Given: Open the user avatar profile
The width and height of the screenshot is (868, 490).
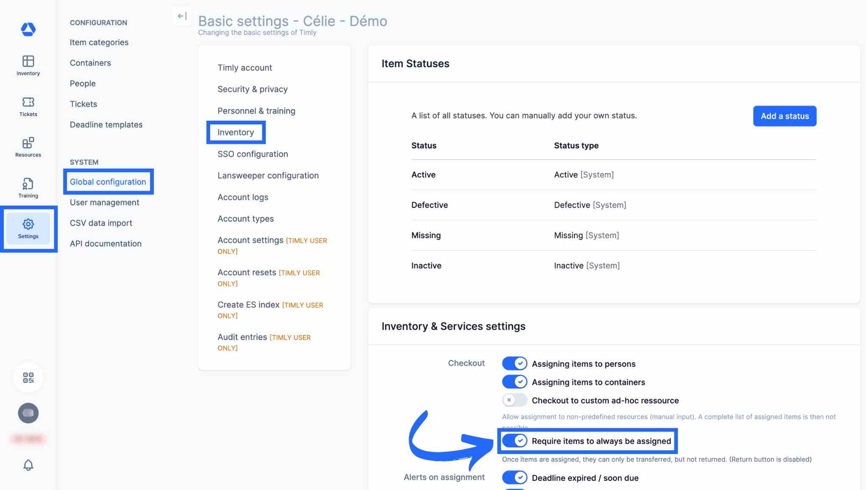Looking at the screenshot, I should coord(28,413).
